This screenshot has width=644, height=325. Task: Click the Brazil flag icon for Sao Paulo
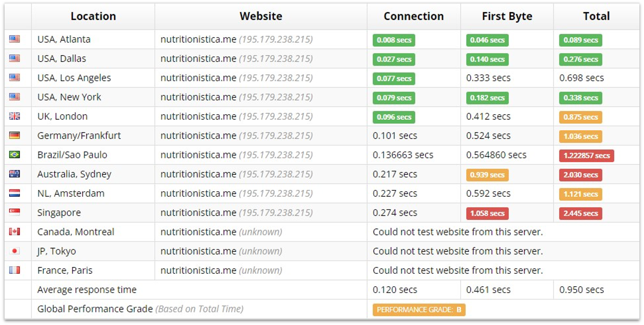coord(15,155)
